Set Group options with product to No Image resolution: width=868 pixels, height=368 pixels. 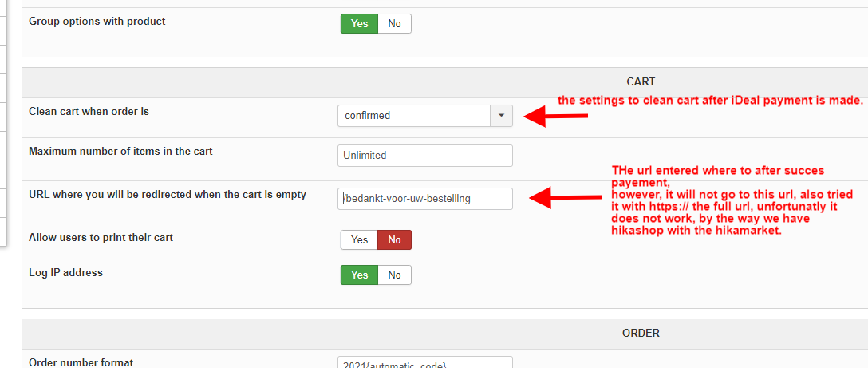click(x=394, y=24)
